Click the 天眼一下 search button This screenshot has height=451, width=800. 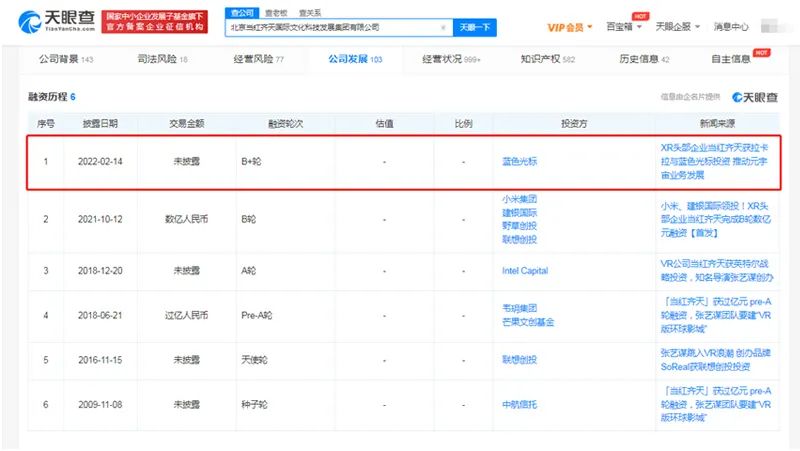click(474, 28)
